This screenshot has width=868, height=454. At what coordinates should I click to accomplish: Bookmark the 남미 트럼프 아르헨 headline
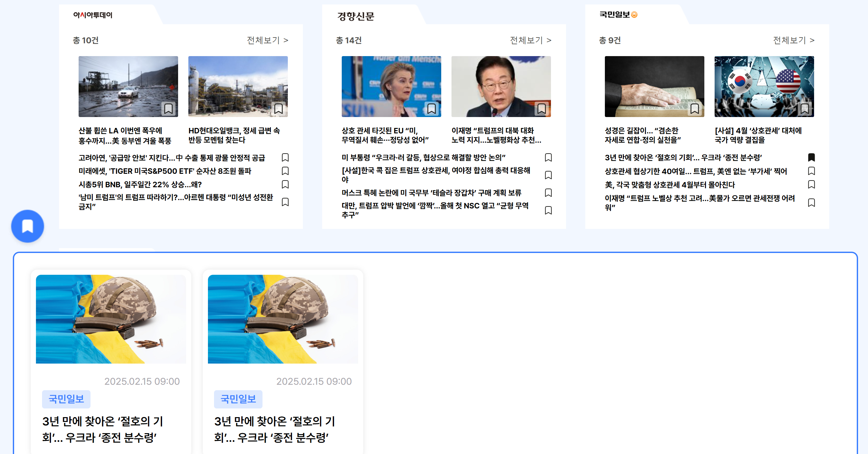coord(285,202)
